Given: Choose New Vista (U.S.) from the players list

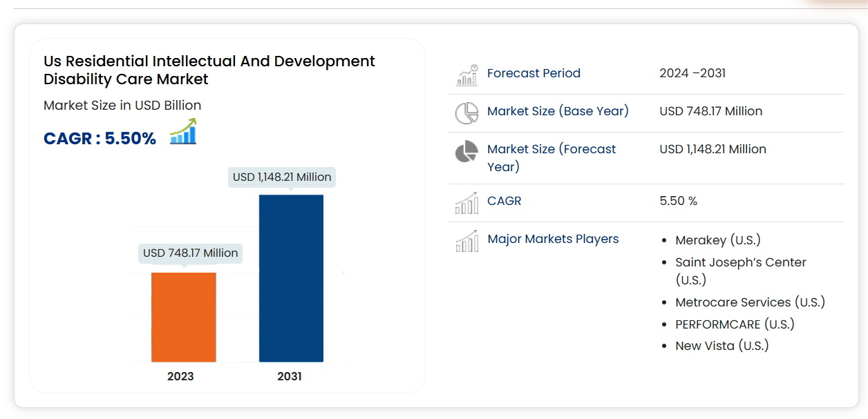Looking at the screenshot, I should point(721,346).
